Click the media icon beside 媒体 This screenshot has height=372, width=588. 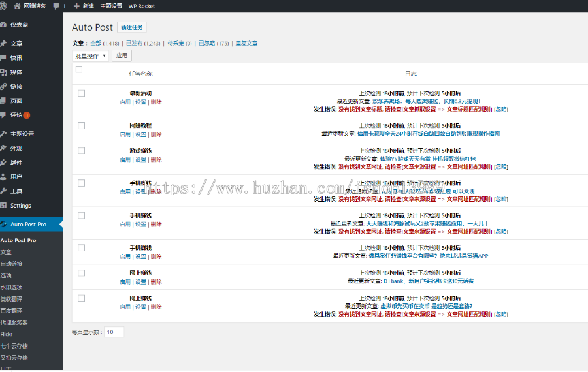3,72
